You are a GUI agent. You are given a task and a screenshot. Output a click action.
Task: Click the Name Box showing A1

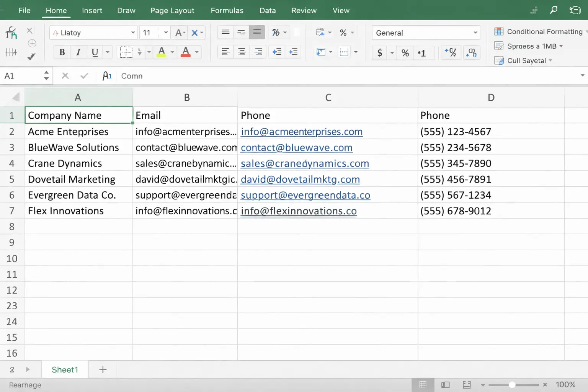(x=21, y=75)
